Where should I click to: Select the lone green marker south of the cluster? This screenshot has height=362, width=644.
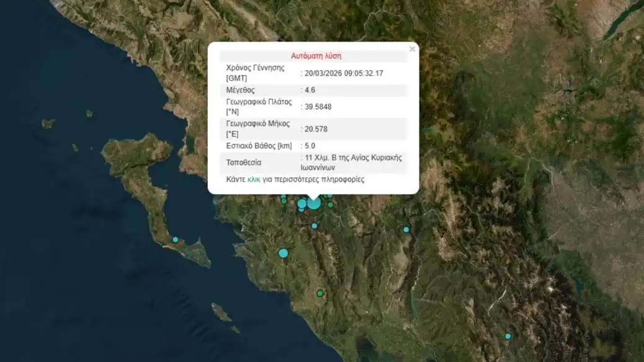[320, 293]
